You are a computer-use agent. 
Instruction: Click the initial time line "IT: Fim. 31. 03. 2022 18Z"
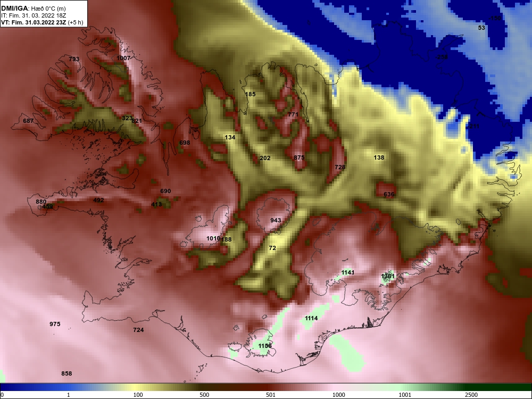coord(33,15)
